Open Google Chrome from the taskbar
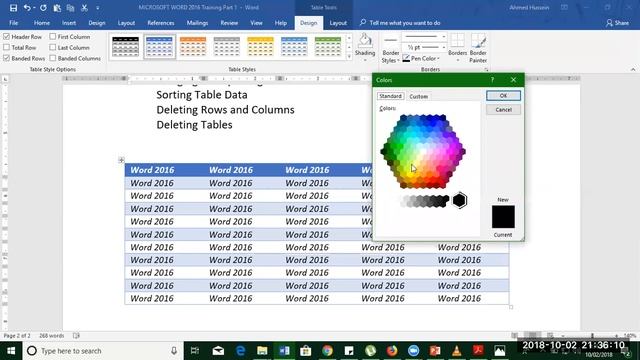The image size is (640, 360). pyautogui.click(x=327, y=351)
